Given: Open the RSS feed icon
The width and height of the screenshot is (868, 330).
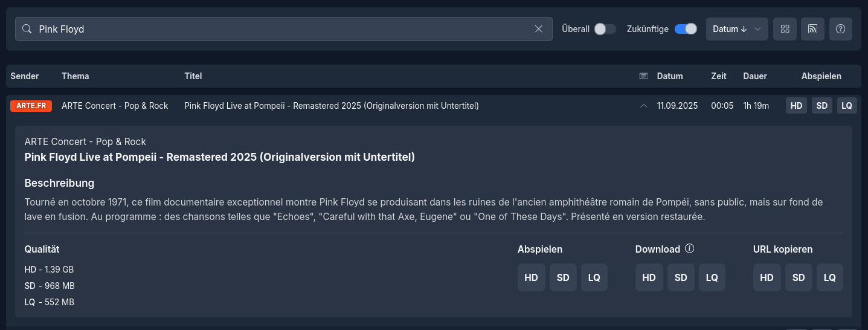Looking at the screenshot, I should [x=812, y=29].
